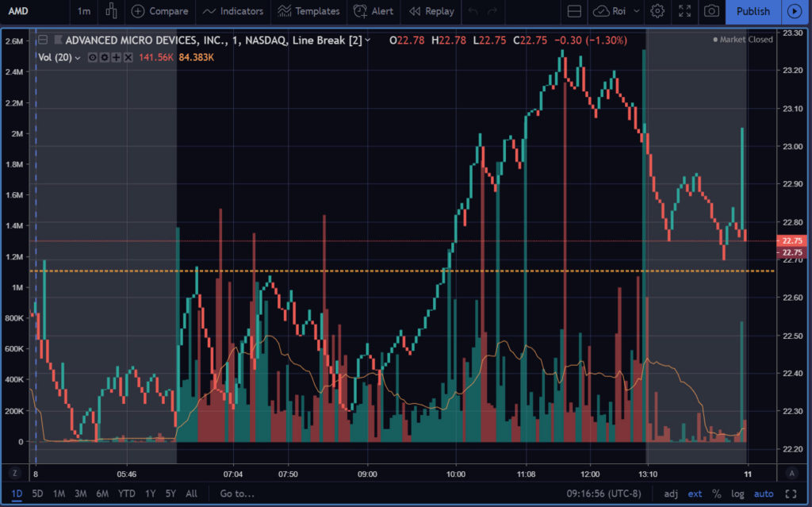The height and width of the screenshot is (507, 812).
Task: Click the blue Publish button
Action: pos(753,11)
